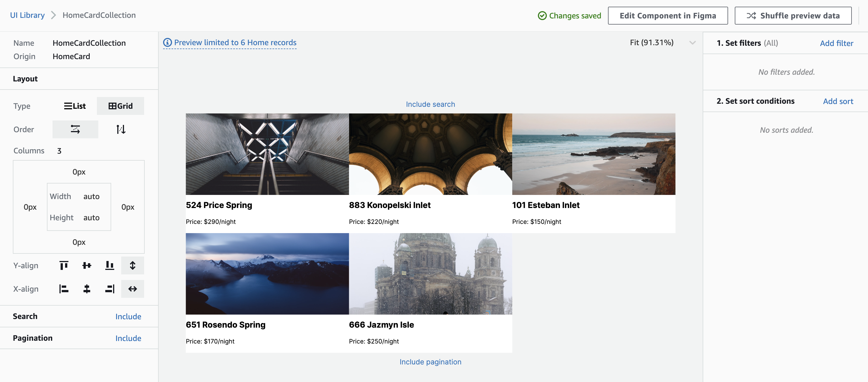
Task: Select horizontal order direction icon
Action: coord(75,129)
